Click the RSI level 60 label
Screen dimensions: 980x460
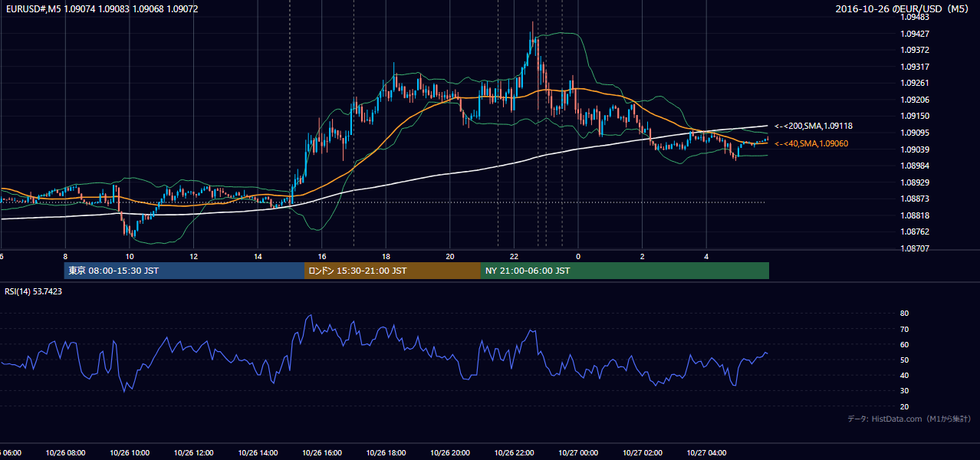(x=905, y=344)
